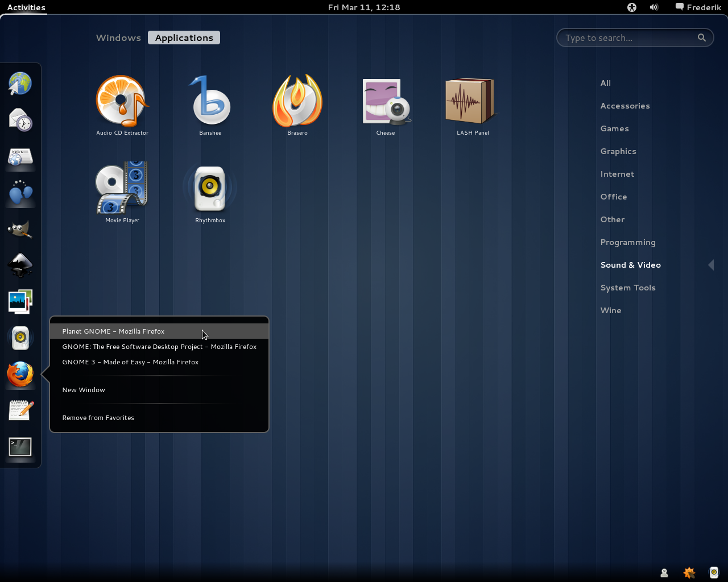This screenshot has height=582, width=728.
Task: Click the bug report tray icon
Action: (689, 573)
